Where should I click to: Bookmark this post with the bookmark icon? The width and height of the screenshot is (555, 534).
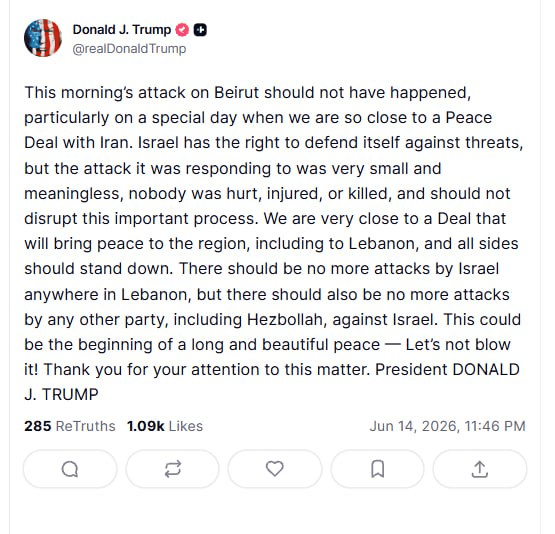tap(377, 469)
